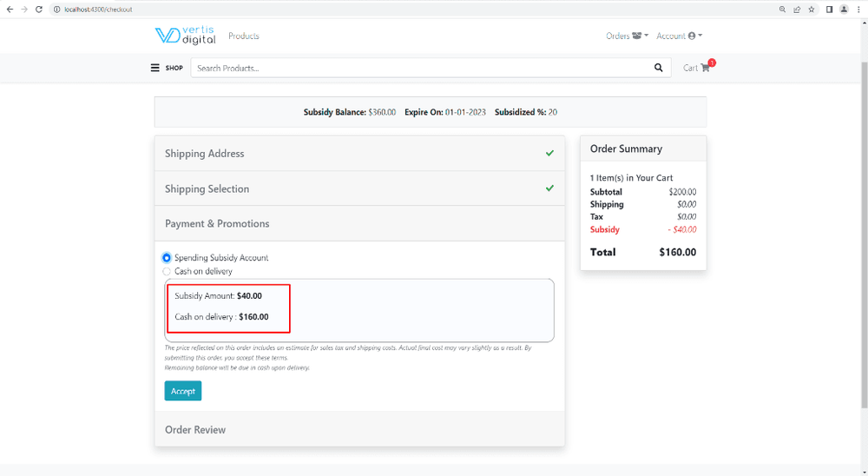Click the site information icon in address bar

point(56,10)
